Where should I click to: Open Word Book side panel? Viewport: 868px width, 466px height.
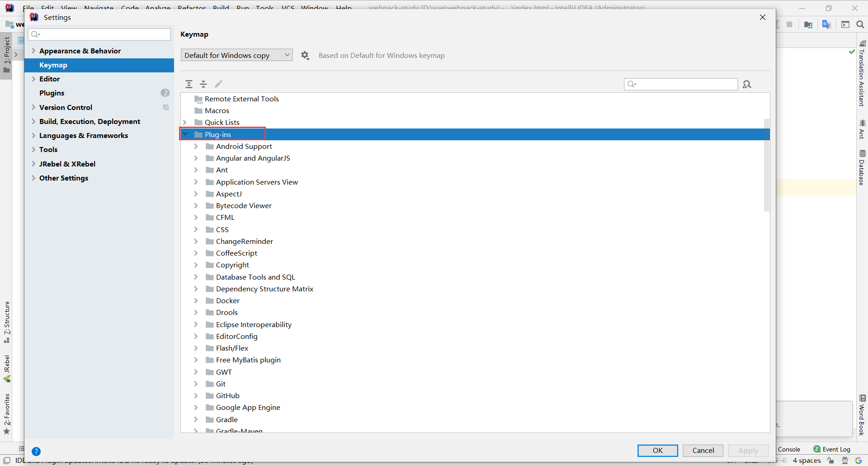click(862, 415)
